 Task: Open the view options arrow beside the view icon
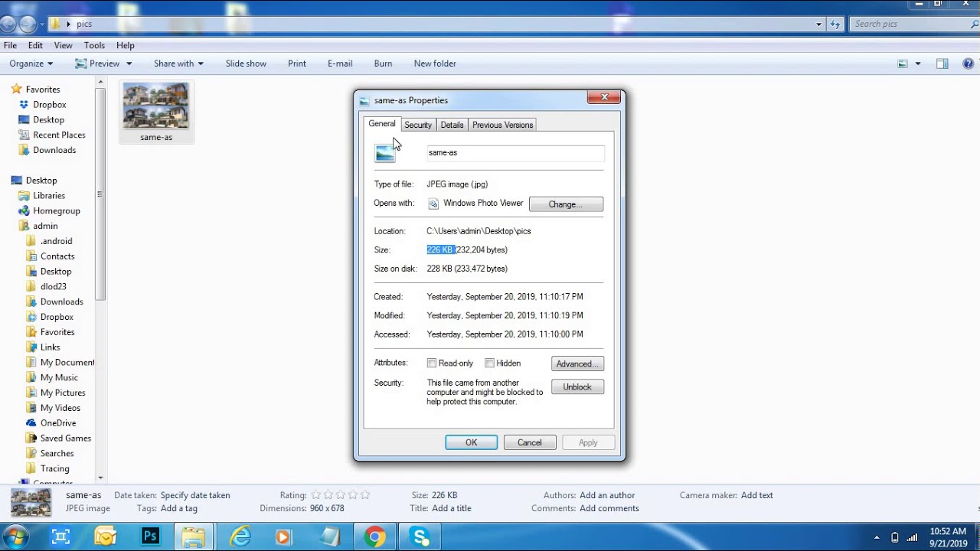click(918, 64)
